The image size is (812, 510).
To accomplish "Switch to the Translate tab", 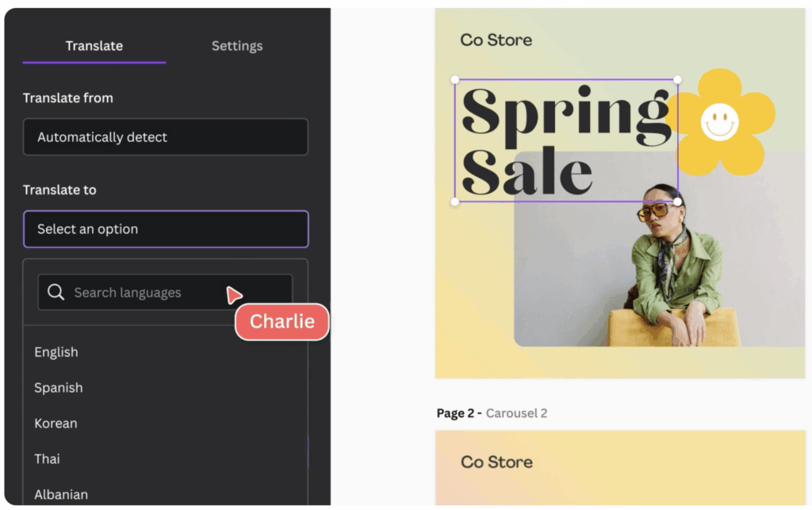I will 94,45.
